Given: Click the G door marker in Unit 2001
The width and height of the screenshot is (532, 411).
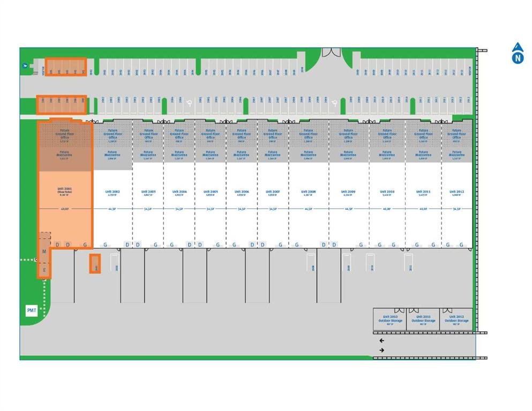Looking at the screenshot, I should [85, 245].
